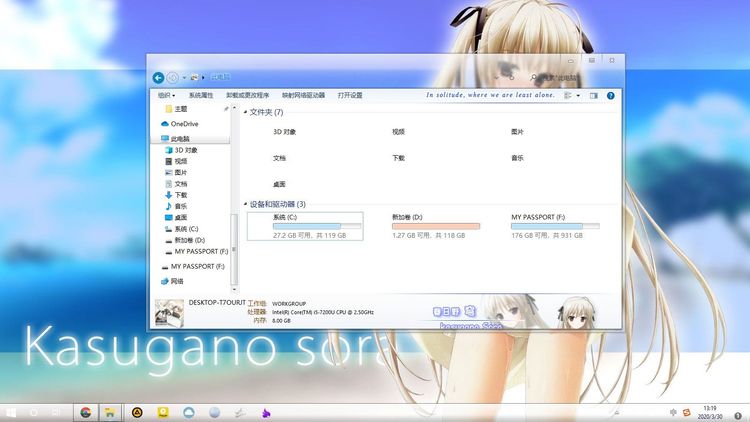
Task: Select the MY PASSPORT (F:) drive label
Action: 538,217
